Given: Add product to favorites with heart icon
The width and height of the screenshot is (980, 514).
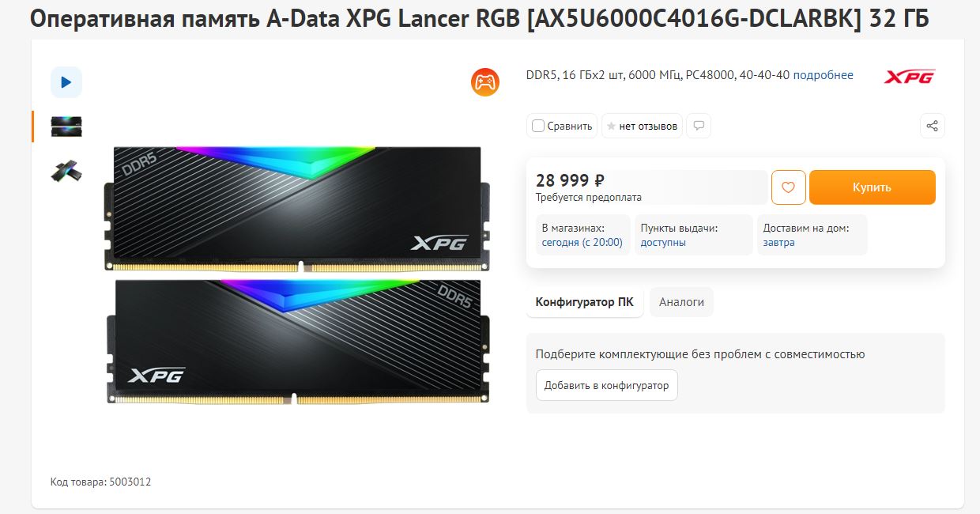Looking at the screenshot, I should [788, 187].
